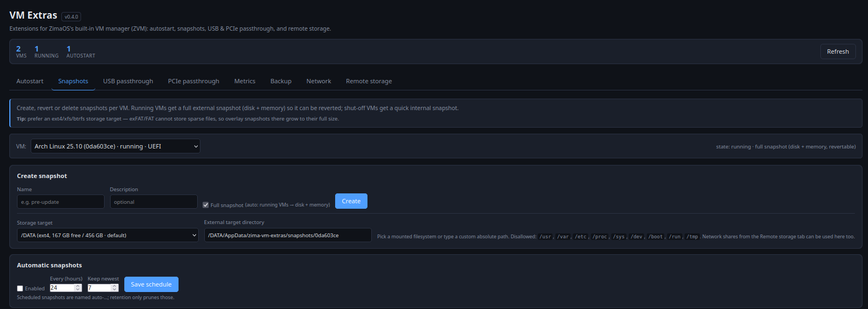Open the PCIe passthrough tab
Screen dimensions: 868x309
pyautogui.click(x=193, y=81)
